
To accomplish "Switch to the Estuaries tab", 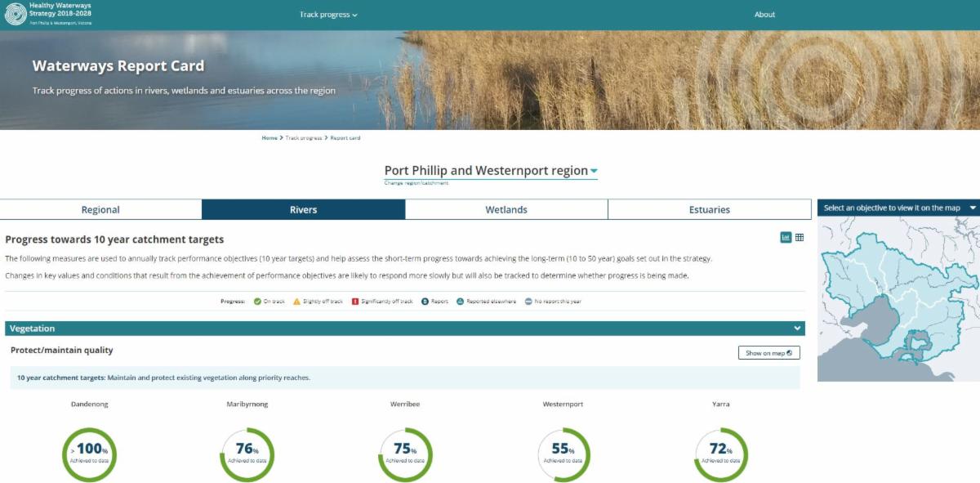I will pyautogui.click(x=709, y=210).
